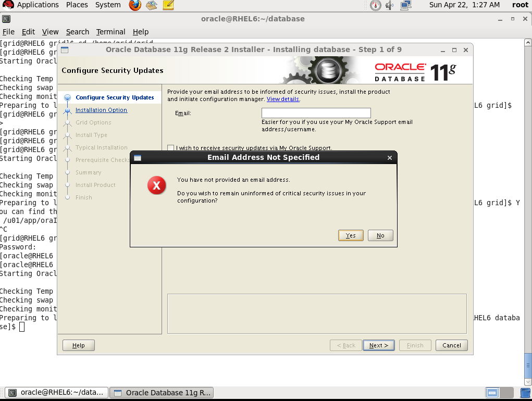Click the Email input field
532x401 pixels.
pos(316,113)
